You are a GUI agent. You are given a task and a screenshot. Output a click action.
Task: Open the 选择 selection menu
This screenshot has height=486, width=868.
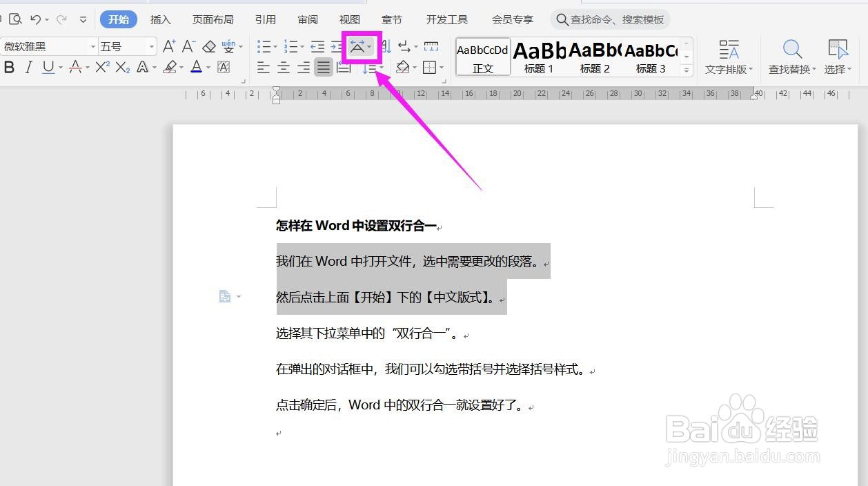[838, 57]
